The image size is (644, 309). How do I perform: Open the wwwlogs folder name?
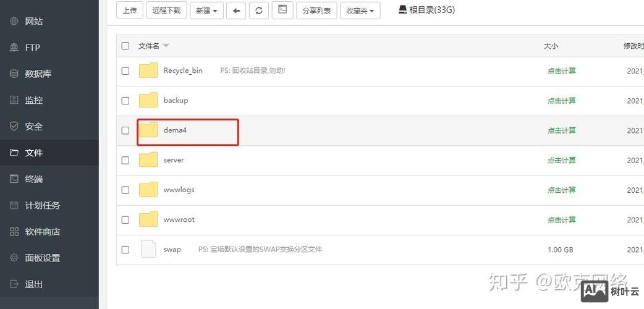click(179, 190)
